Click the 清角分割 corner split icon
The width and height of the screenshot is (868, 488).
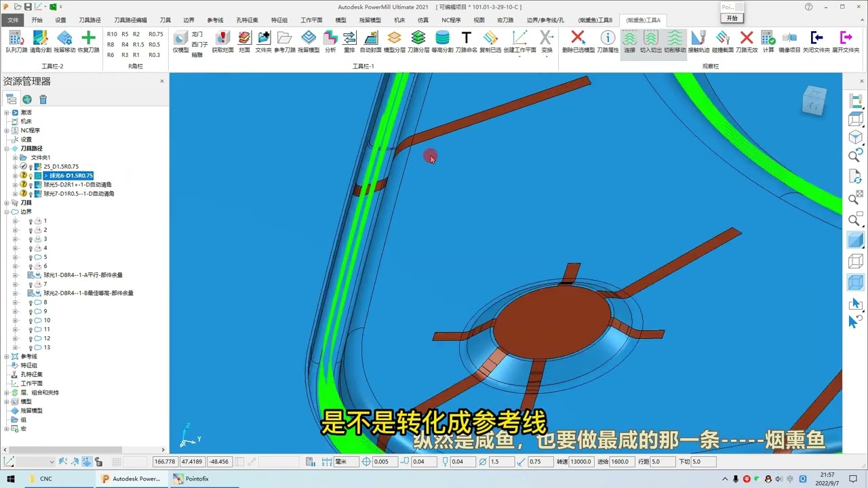tap(41, 41)
